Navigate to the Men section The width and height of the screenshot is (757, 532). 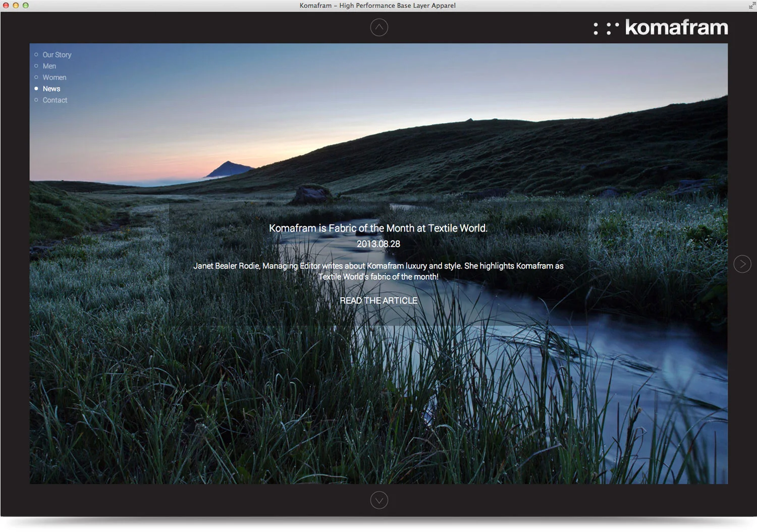coord(49,66)
